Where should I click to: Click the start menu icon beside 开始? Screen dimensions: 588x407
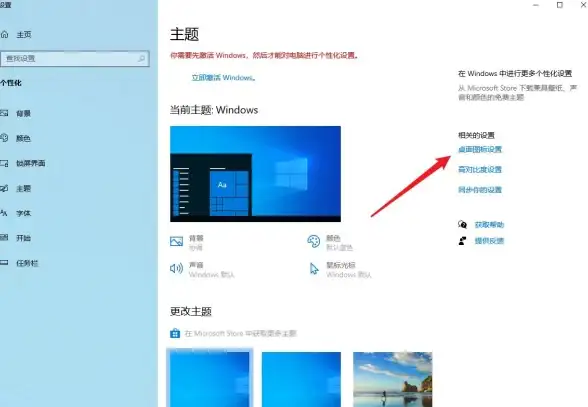4,237
